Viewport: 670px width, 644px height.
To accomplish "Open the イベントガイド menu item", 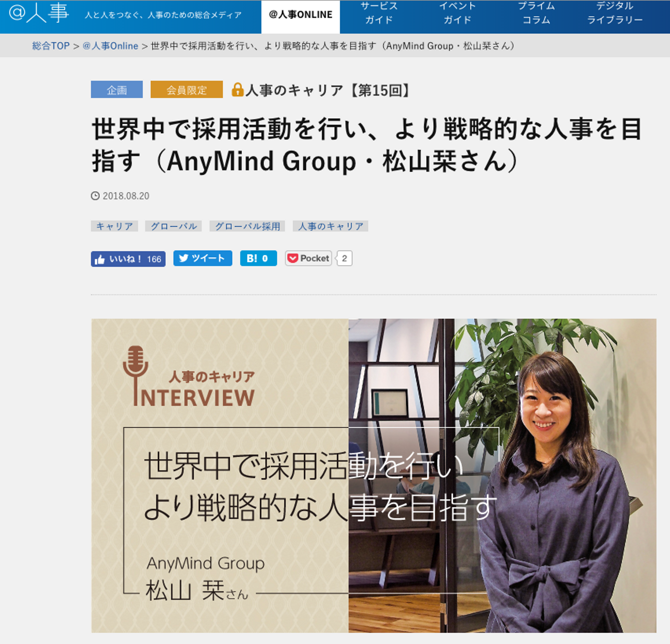I will click(457, 13).
